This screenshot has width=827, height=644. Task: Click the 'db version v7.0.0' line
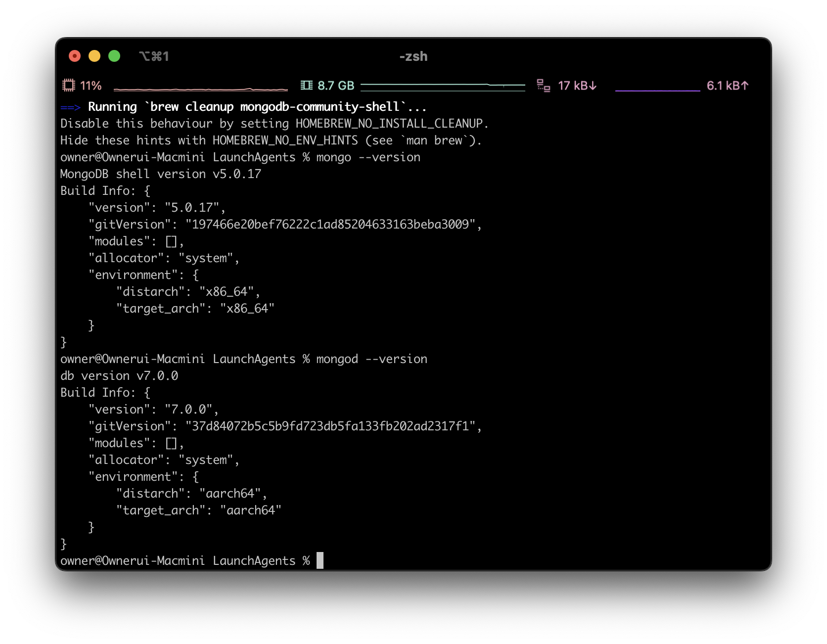pos(119,376)
